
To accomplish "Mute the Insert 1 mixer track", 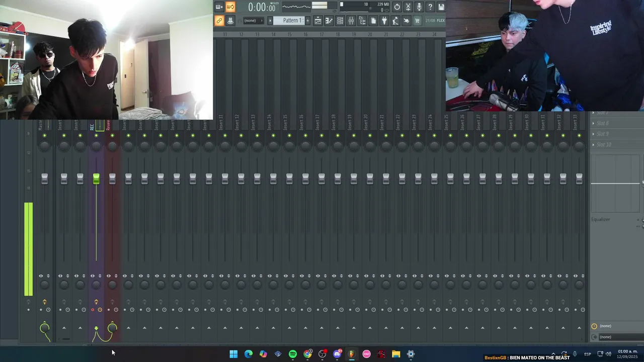I will coord(64,135).
